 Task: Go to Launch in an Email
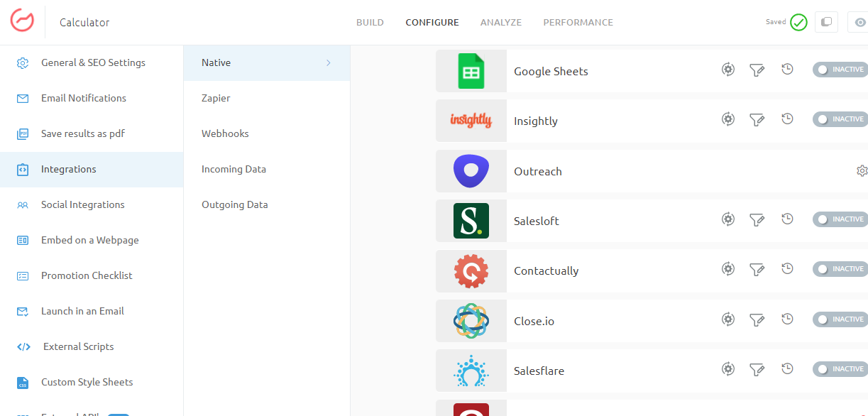click(92, 311)
